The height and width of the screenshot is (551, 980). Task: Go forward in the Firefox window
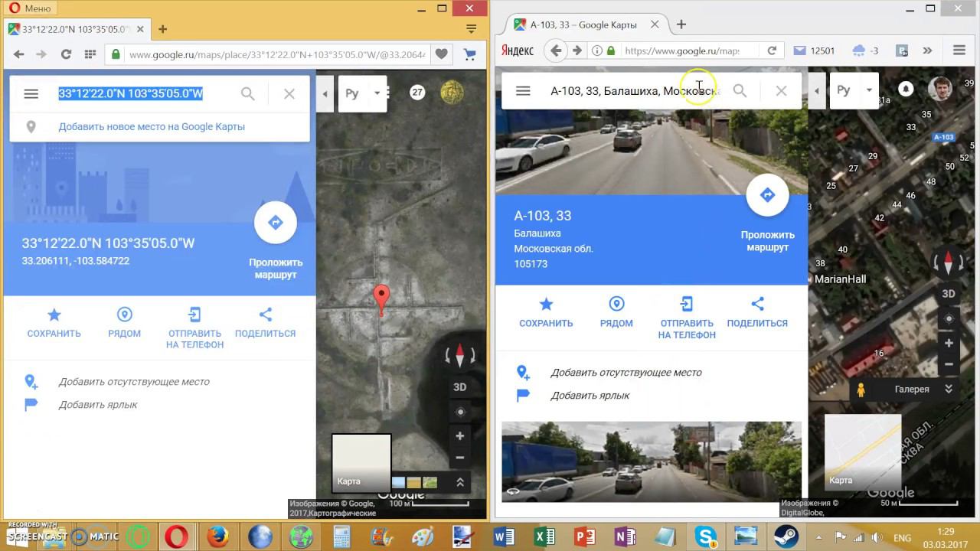[x=577, y=51]
